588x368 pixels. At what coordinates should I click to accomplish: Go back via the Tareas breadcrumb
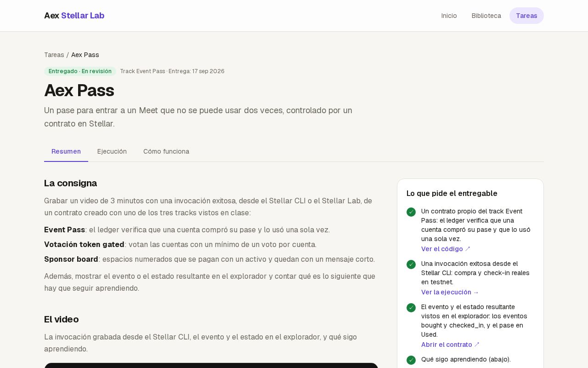tap(54, 55)
